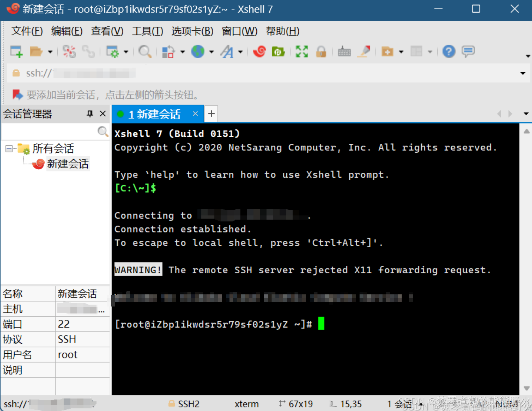Click the 22 port value cell
The image size is (532, 411).
click(83, 324)
